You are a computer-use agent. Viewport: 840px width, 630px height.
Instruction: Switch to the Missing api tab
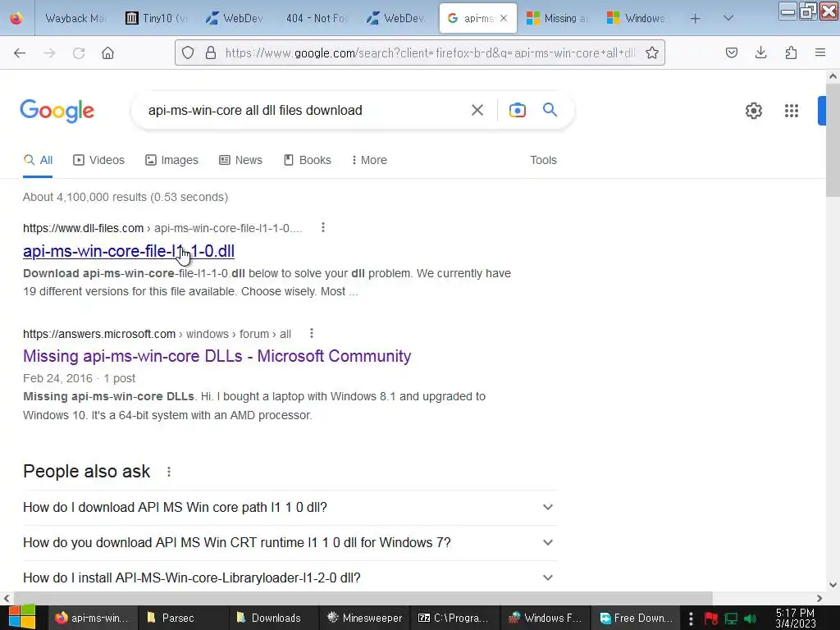point(558,18)
